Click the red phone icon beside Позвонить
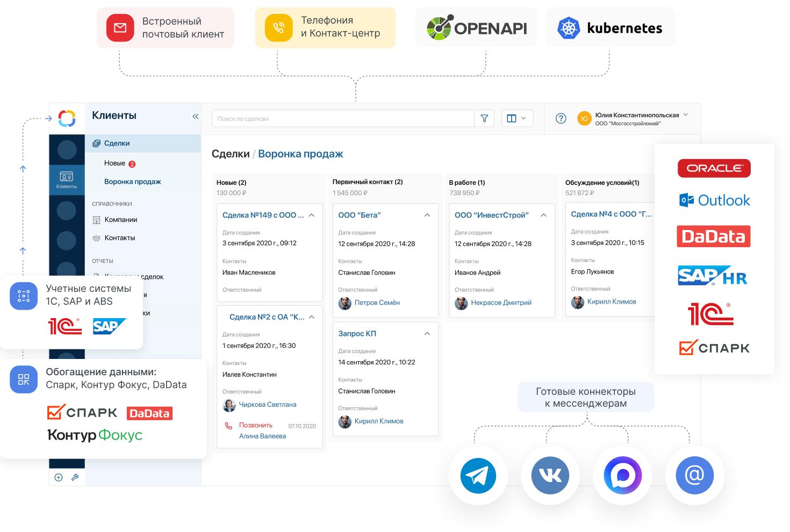 coord(228,426)
